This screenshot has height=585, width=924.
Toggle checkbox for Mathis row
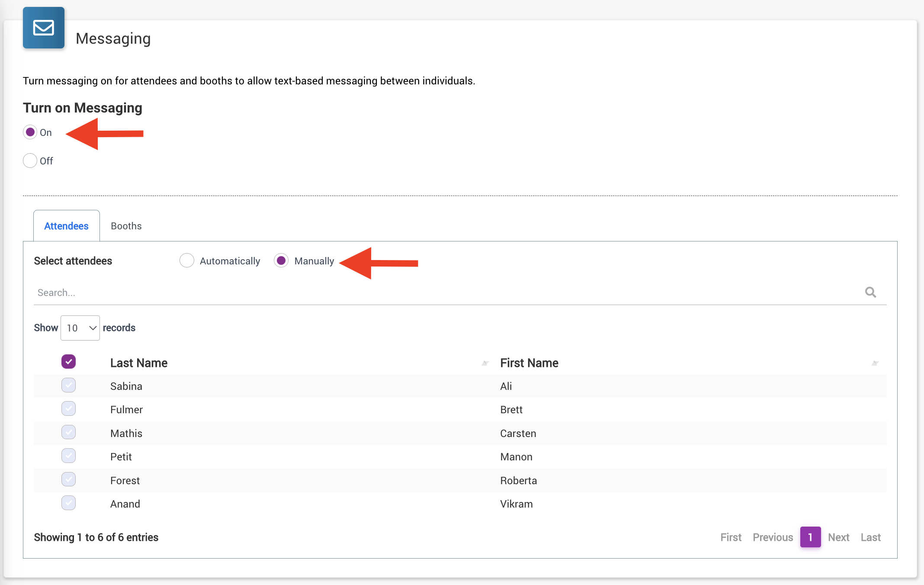point(68,432)
